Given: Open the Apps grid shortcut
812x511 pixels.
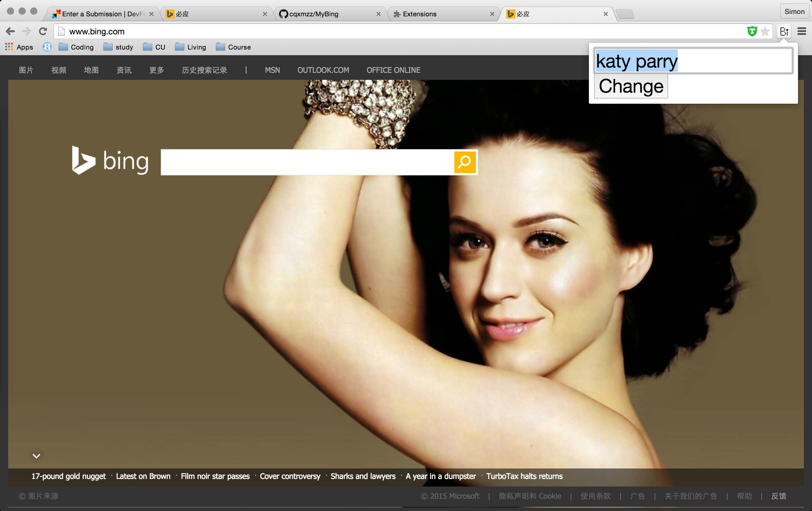Looking at the screenshot, I should point(19,47).
